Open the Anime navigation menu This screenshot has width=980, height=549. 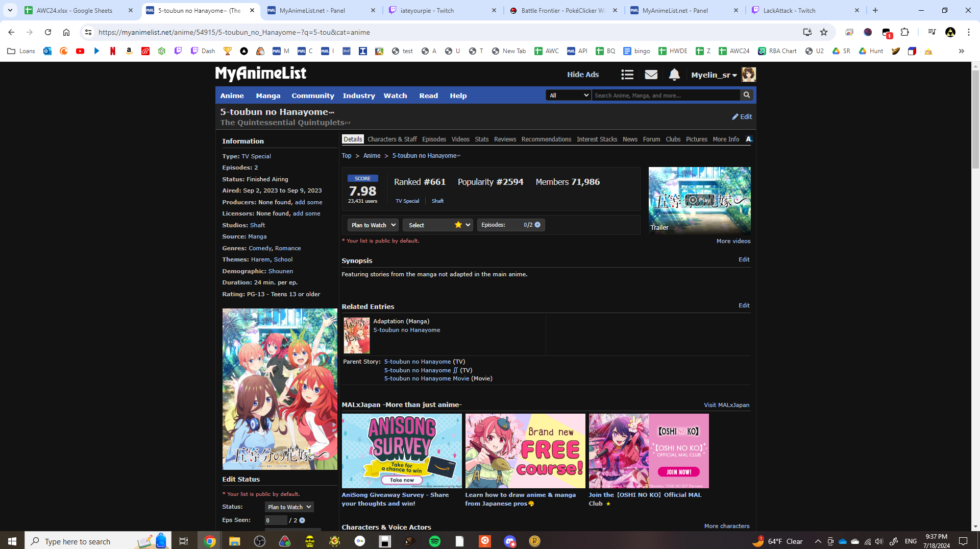pos(232,96)
